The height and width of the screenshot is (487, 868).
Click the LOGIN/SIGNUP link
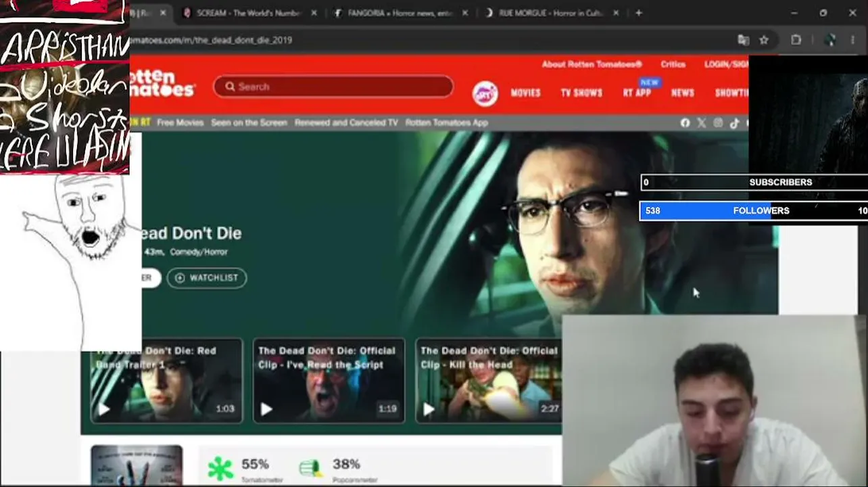tap(726, 64)
